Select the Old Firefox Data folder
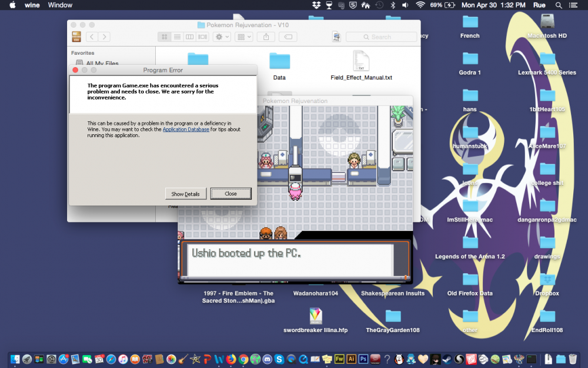Image resolution: width=588 pixels, height=368 pixels. coord(470,284)
